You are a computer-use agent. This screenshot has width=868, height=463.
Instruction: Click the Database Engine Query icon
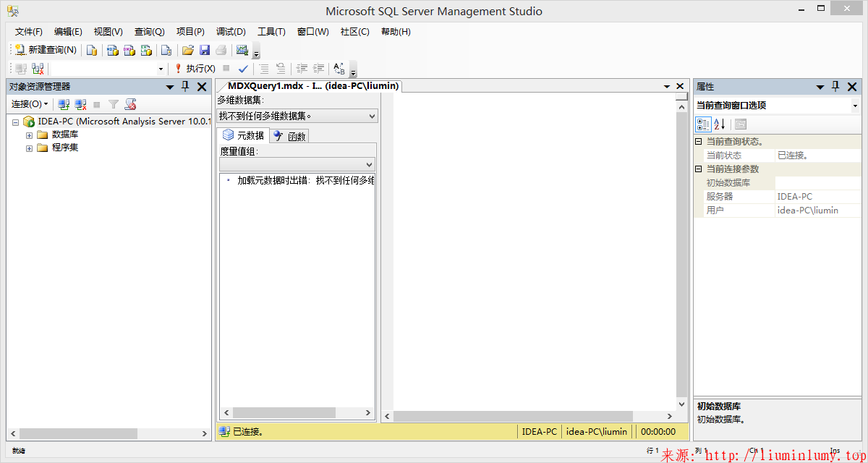(92, 50)
